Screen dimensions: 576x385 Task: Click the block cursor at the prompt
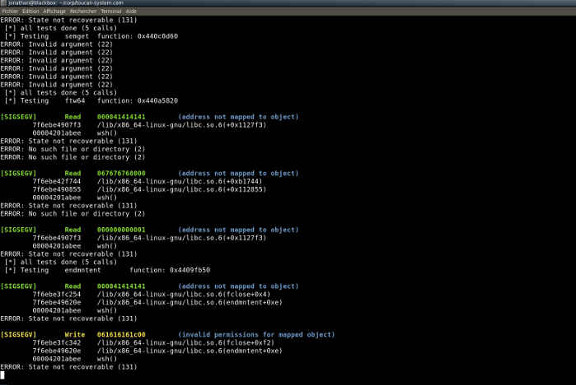[3, 375]
